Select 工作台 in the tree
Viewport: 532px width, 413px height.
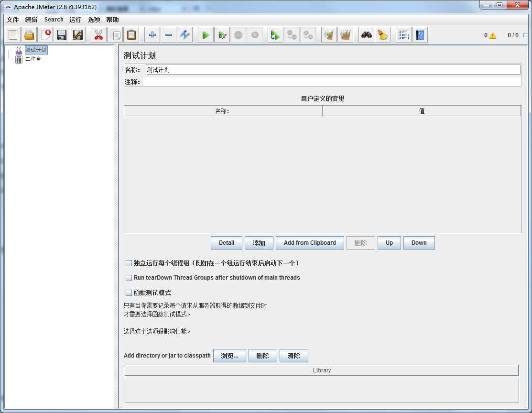click(33, 59)
